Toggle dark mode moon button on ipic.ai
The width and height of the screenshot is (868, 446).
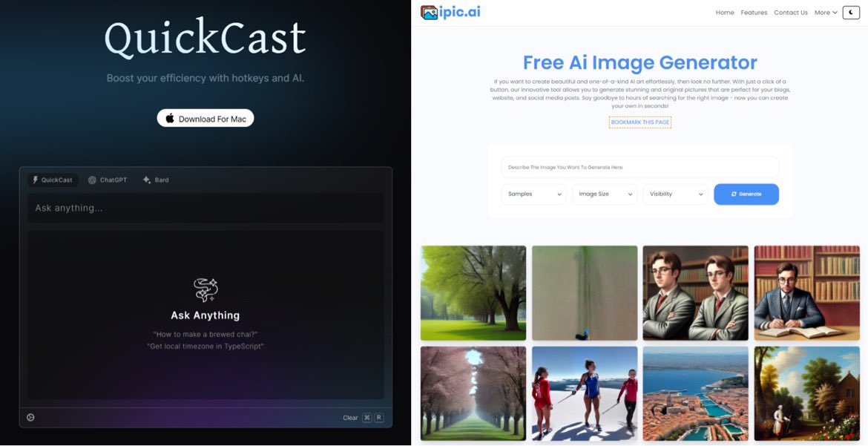click(x=851, y=13)
